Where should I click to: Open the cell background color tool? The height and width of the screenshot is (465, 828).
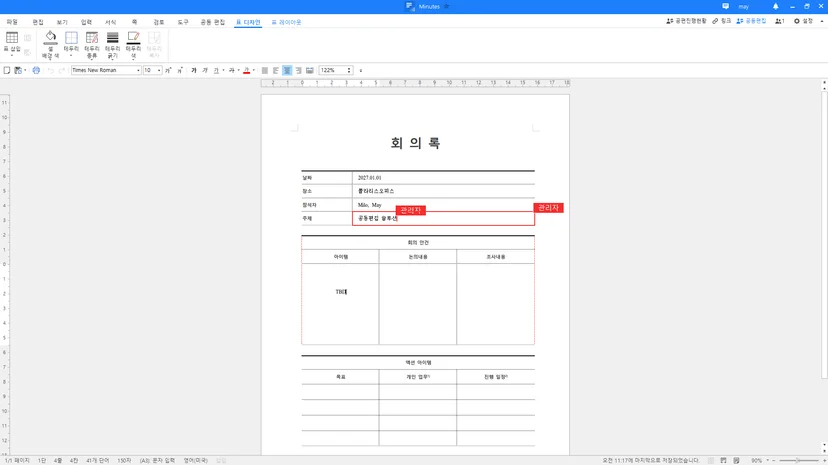click(x=50, y=44)
